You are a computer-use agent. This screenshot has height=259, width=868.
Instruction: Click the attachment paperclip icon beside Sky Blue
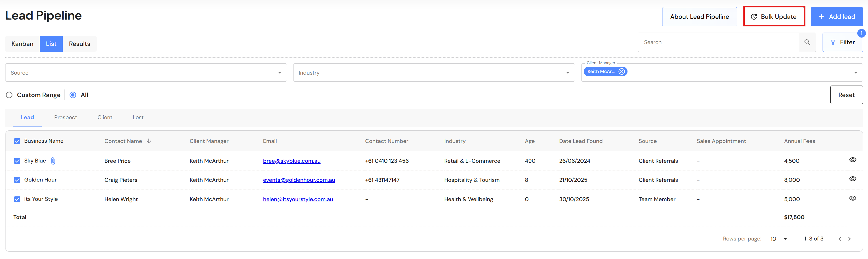coord(53,161)
